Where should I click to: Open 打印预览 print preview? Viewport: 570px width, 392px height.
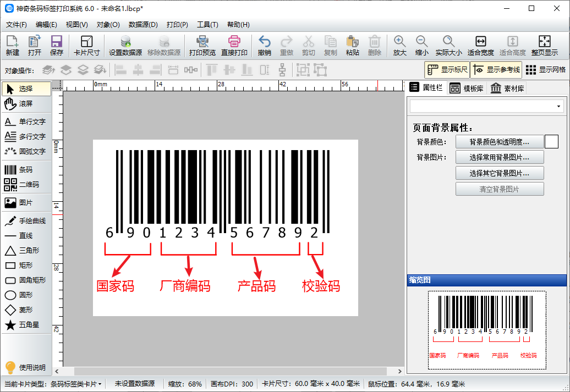pos(202,46)
